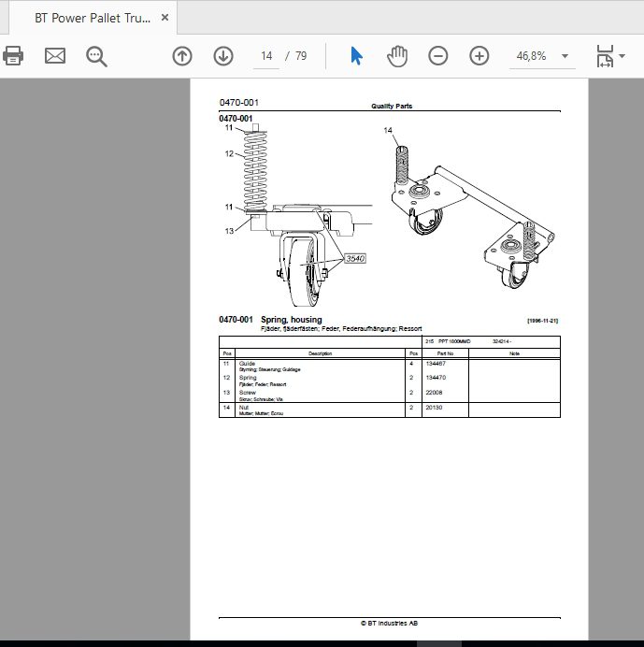Activate the Hand pan tool

[x=397, y=56]
